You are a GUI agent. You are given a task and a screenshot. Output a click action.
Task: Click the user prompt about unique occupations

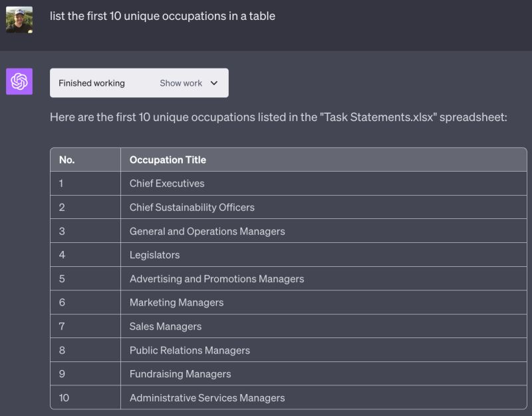[162, 16]
